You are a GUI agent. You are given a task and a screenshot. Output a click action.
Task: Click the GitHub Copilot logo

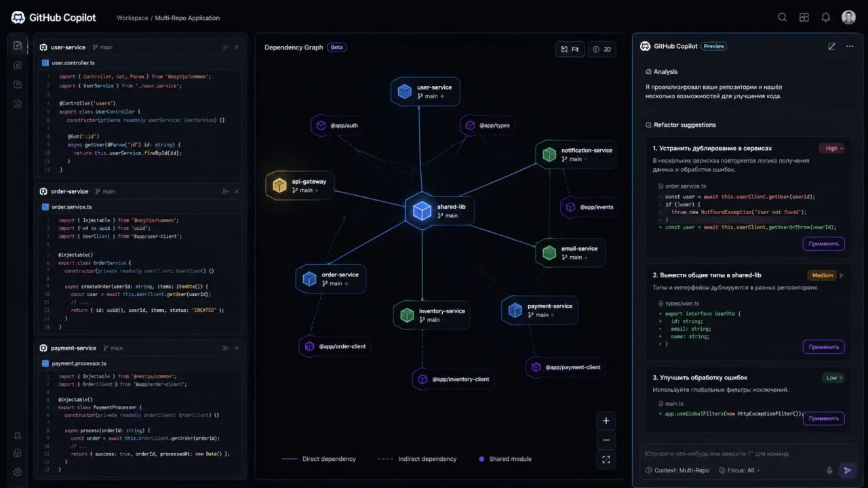[18, 18]
